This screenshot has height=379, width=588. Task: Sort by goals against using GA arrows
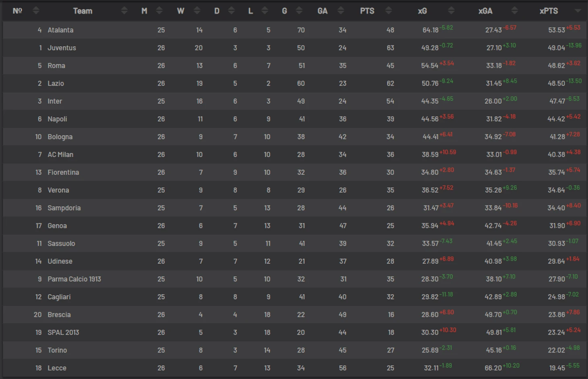341,11
